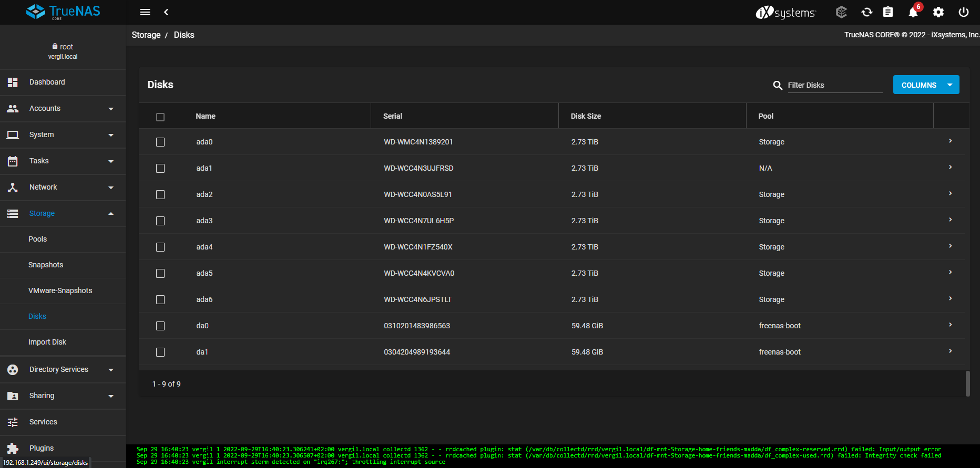Viewport: 980px width, 468px height.
Task: Click the 1 - 9 of 9 pagination text
Action: point(167,384)
